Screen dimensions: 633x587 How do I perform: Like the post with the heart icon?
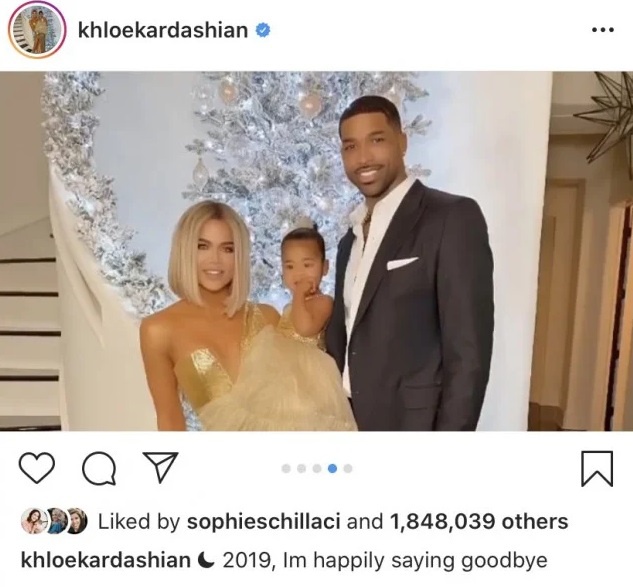pos(37,468)
